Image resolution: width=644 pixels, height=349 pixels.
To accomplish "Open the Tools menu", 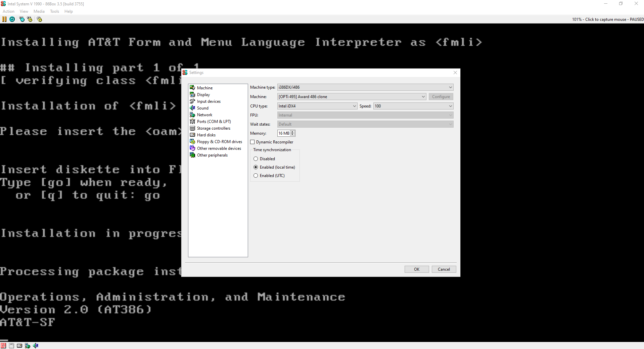I will [55, 11].
